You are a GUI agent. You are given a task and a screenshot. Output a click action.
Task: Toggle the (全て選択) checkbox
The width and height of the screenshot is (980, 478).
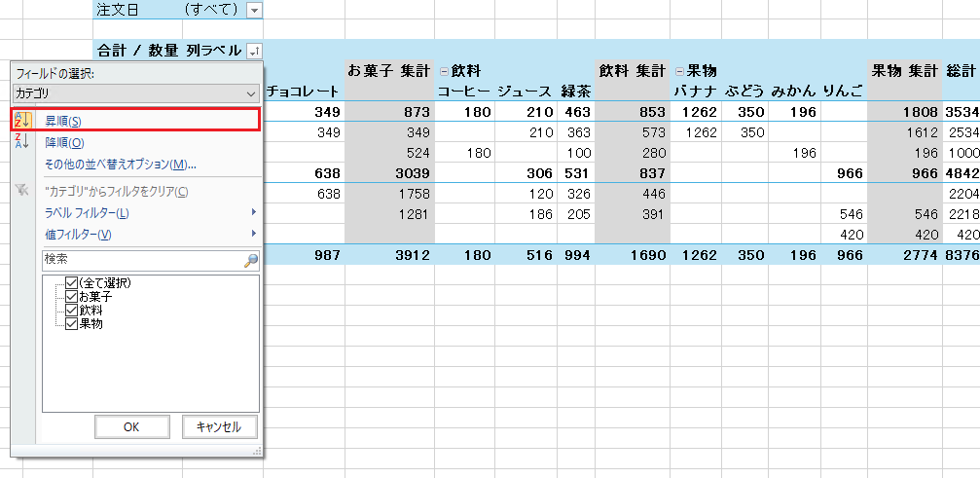(71, 283)
